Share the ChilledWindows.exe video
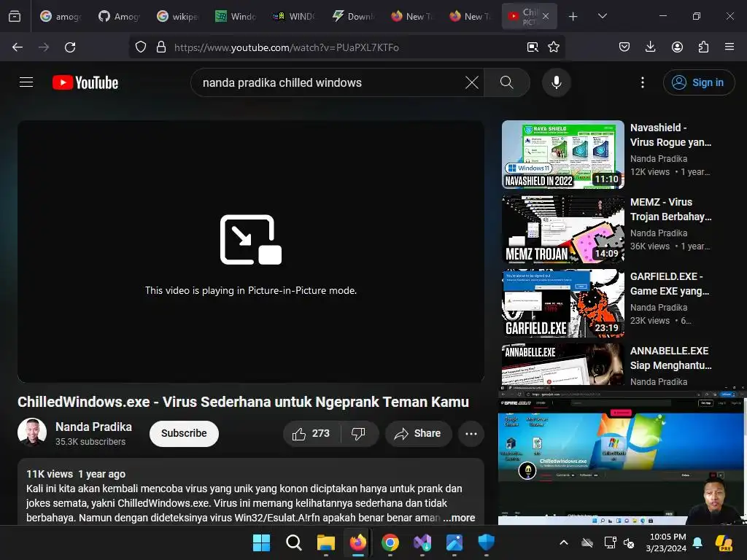 tap(418, 433)
